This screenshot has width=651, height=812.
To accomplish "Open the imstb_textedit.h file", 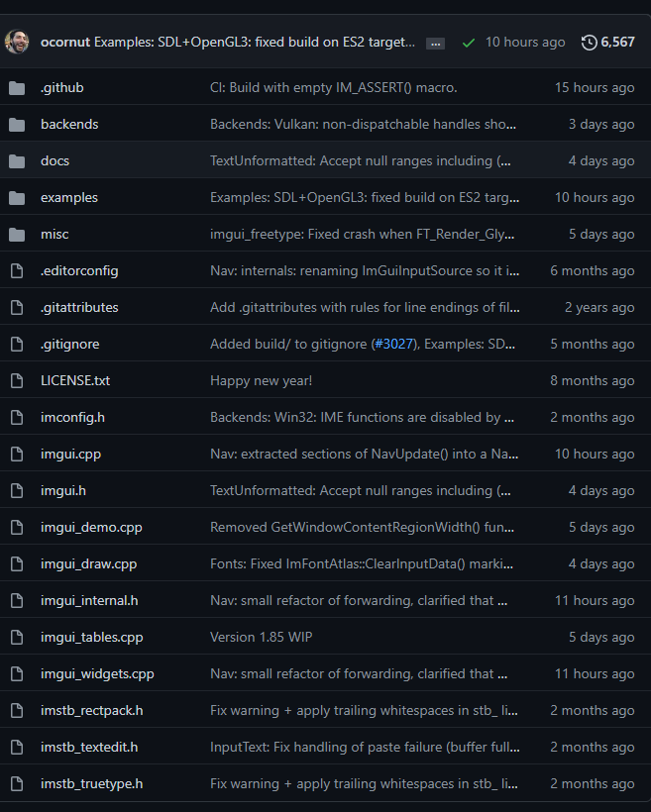I will click(89, 747).
